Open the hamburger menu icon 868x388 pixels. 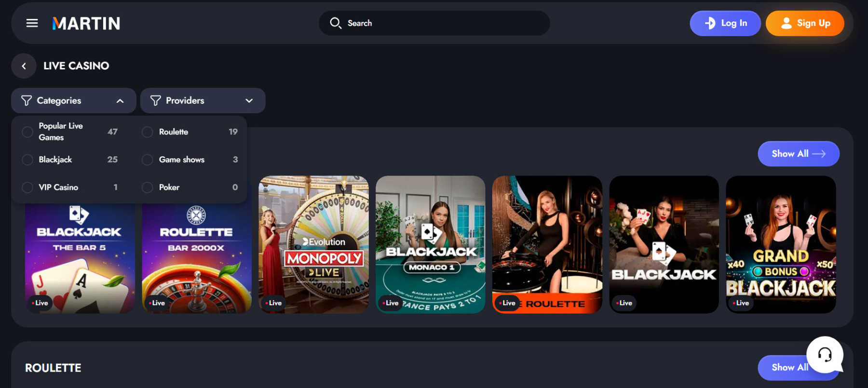tap(32, 23)
